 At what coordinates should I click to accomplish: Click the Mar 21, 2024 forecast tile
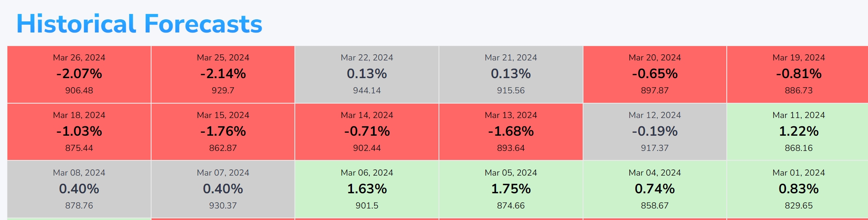click(x=511, y=74)
